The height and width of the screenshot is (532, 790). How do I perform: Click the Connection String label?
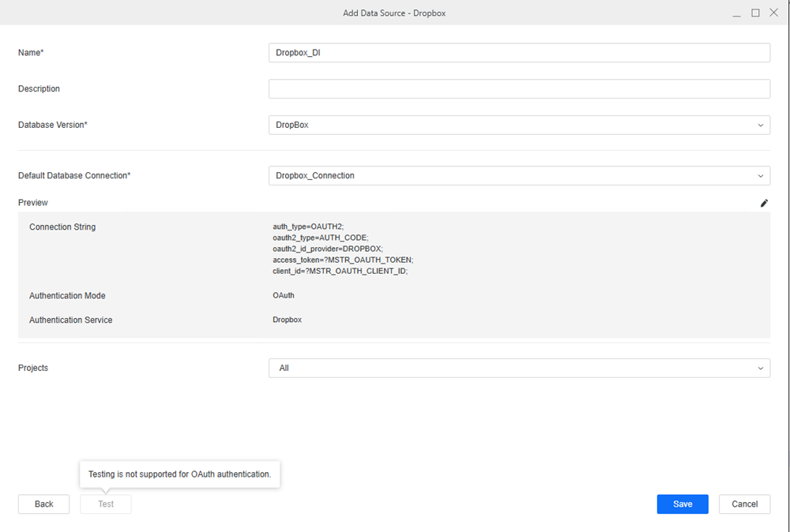[62, 227]
